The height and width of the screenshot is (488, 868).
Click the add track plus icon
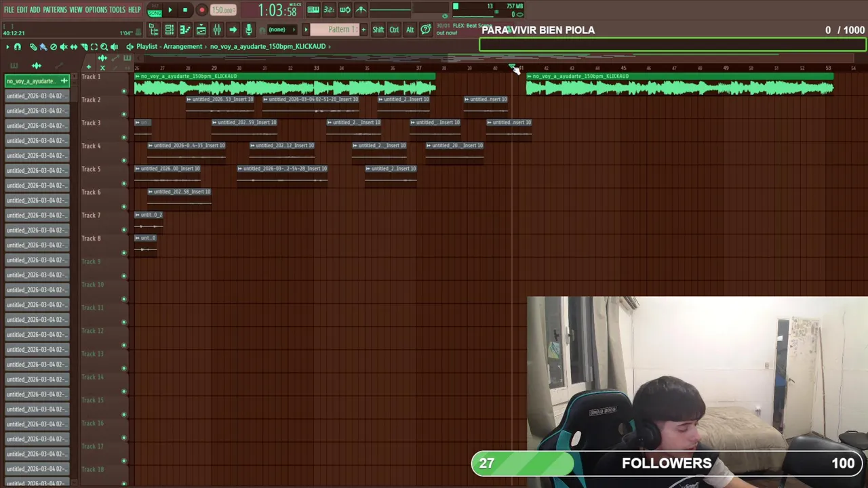click(88, 67)
